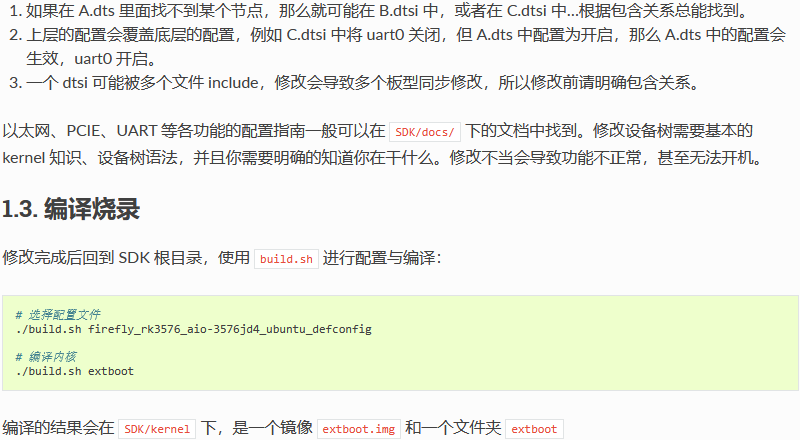Click the text 进行配置与编译
Viewport: 800px width, 440px height.
point(382,258)
